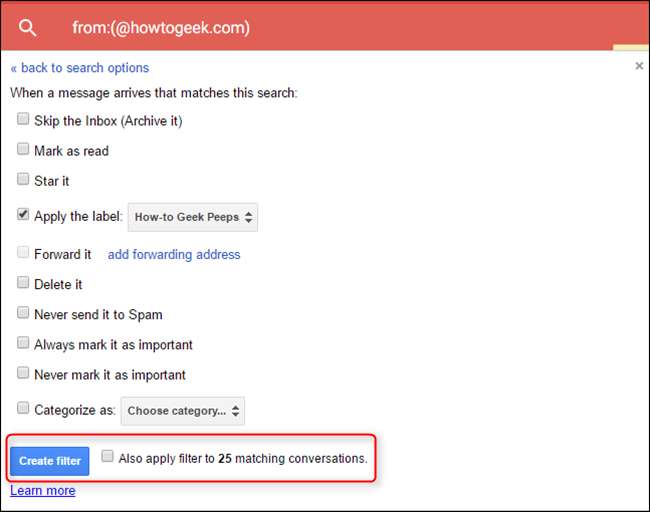Check Also apply filter to matching conversations
650x512 pixels.
(107, 456)
